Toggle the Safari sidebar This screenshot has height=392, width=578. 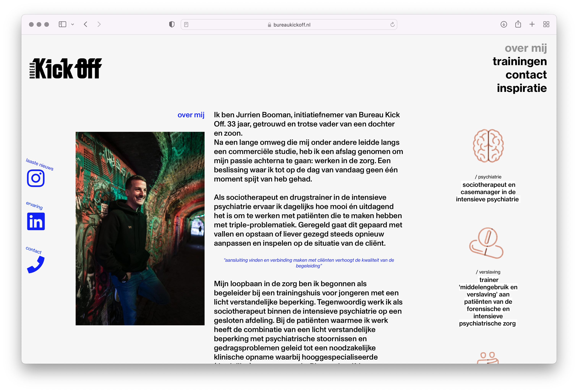point(62,24)
